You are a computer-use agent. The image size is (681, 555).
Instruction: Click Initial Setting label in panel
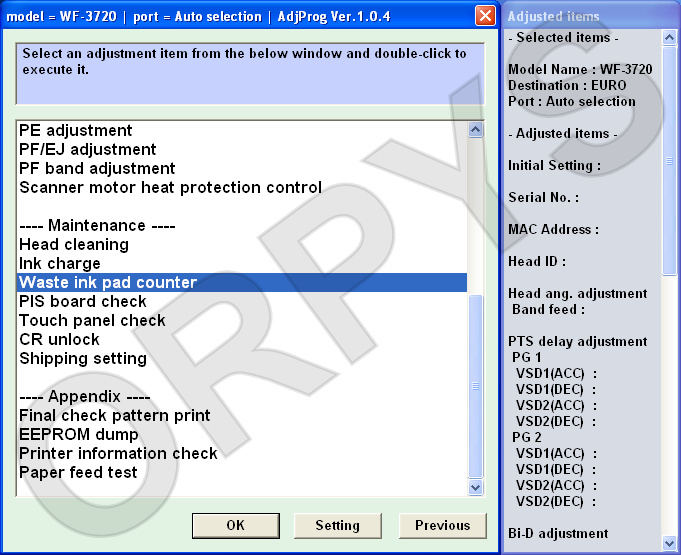pyautogui.click(x=555, y=165)
